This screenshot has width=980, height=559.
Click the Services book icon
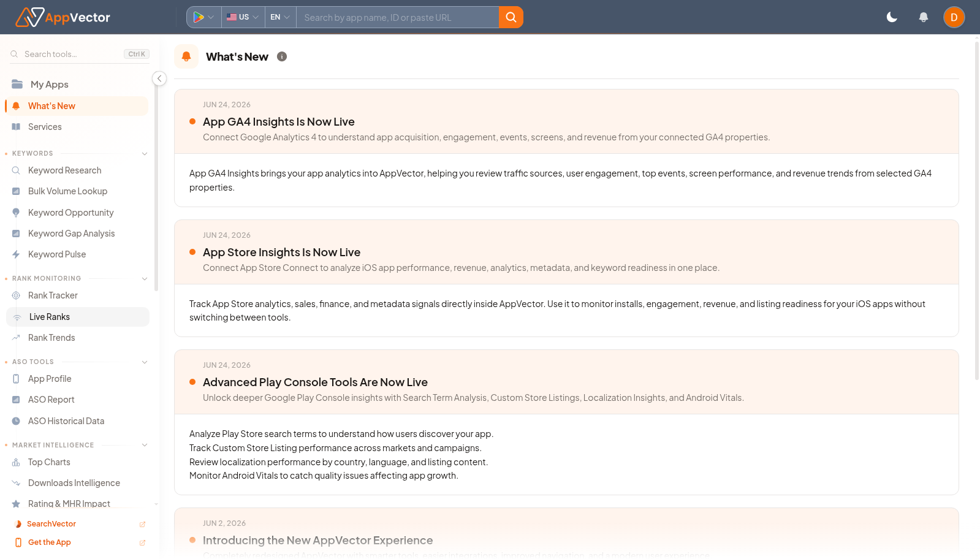tap(16, 127)
